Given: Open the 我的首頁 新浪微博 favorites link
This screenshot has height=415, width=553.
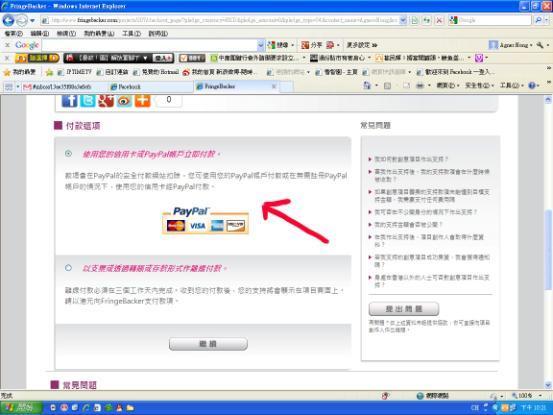Looking at the screenshot, I should pos(219,72).
